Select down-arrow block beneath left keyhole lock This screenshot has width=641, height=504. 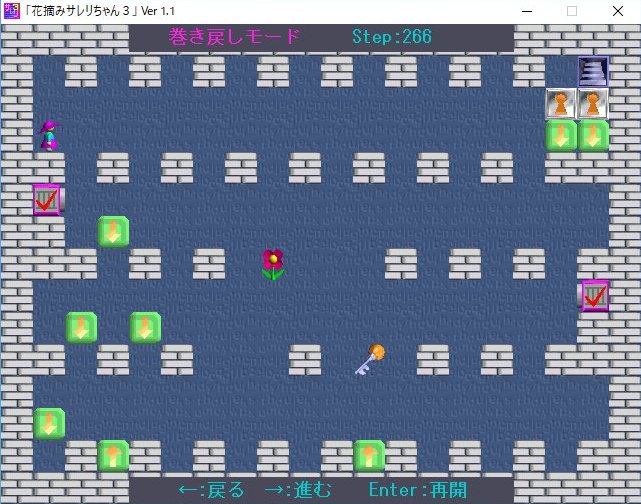coord(561,135)
